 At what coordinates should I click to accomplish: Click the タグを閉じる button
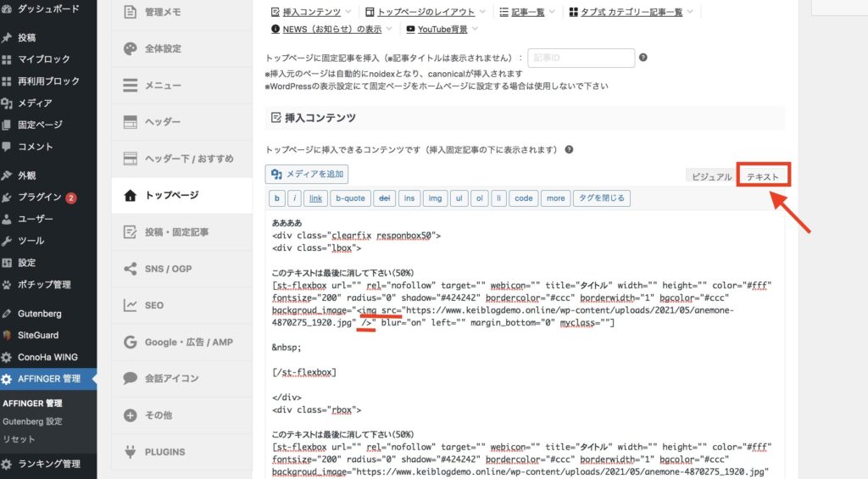602,198
